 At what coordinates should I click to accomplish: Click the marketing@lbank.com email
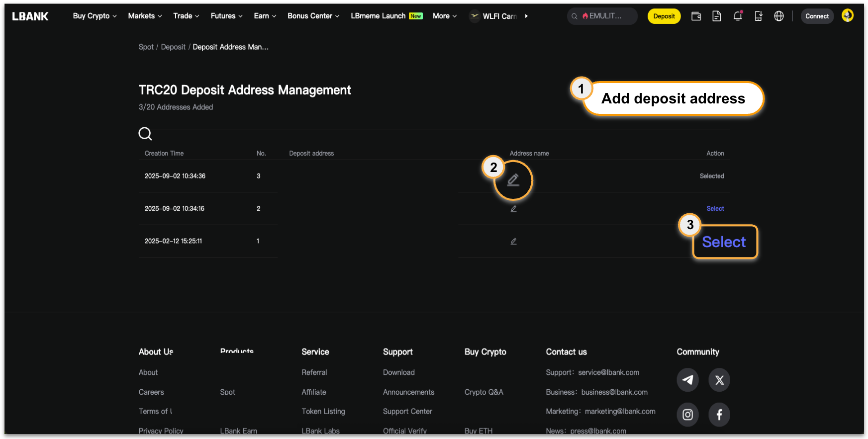pos(620,412)
